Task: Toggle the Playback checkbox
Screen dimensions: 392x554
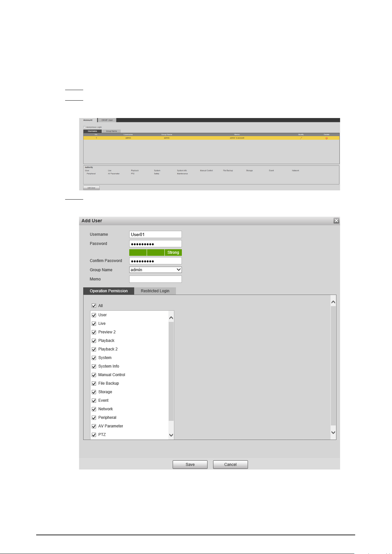Action: (94, 341)
